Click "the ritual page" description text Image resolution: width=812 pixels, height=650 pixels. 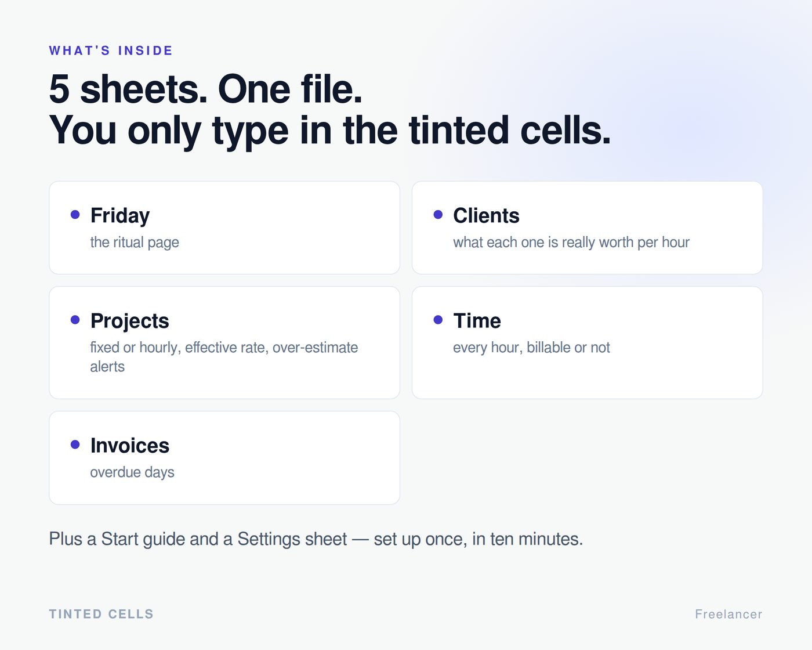tap(135, 243)
